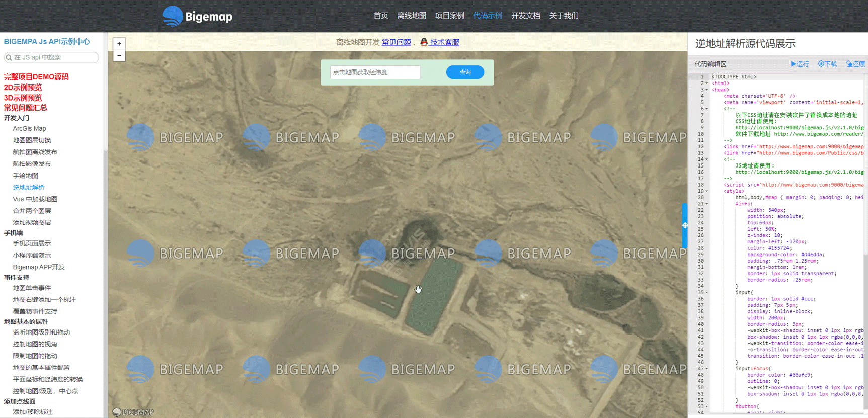868x418 pixels.
Task: Select Bigemap APP开发 example
Action: pos(39,267)
